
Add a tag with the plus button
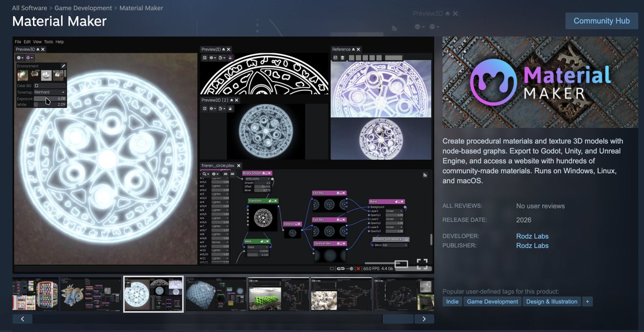(x=588, y=301)
